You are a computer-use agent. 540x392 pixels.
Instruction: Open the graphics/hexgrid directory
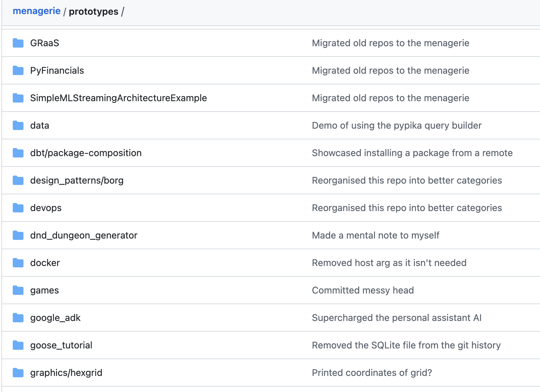point(66,373)
